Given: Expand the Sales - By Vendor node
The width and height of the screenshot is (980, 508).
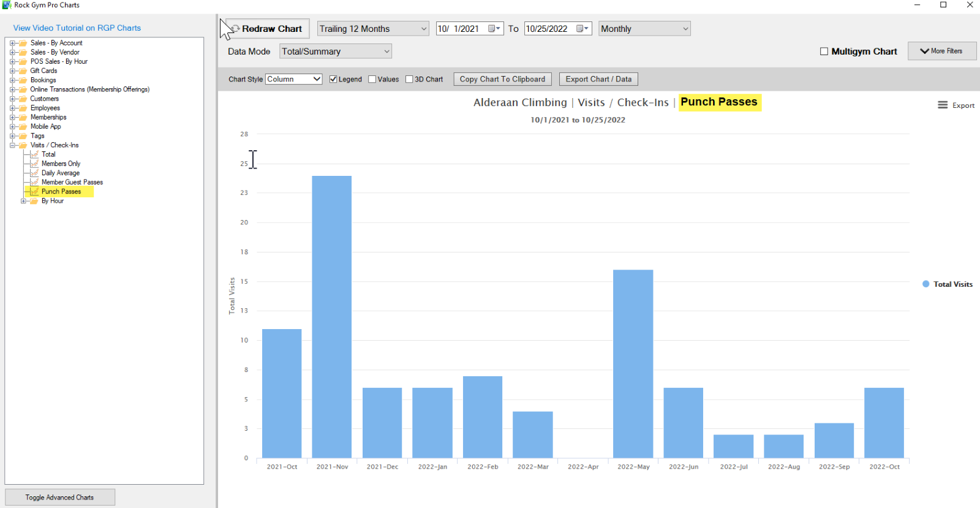Looking at the screenshot, I should 12,52.
